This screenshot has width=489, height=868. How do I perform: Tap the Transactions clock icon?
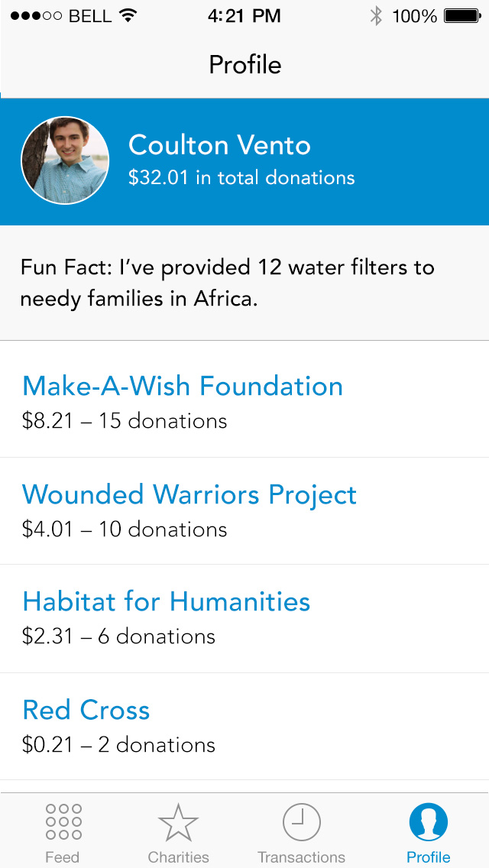(301, 822)
